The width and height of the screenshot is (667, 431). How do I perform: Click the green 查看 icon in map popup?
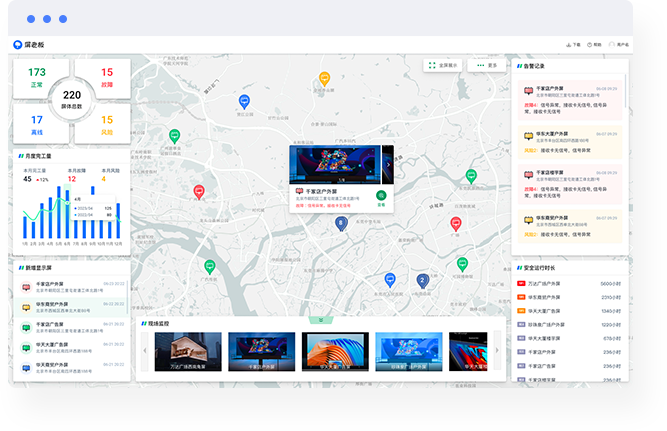(381, 195)
